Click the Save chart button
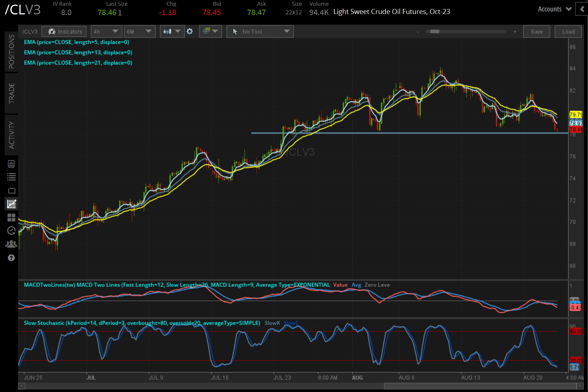 pyautogui.click(x=536, y=32)
